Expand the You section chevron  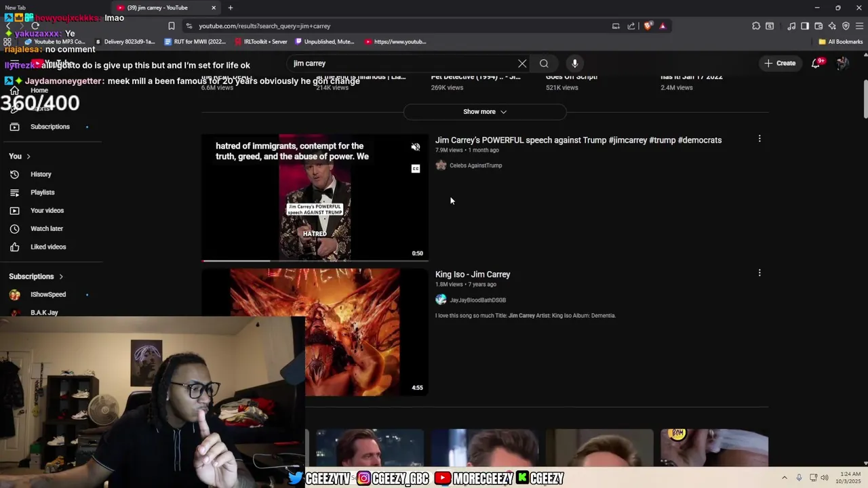click(x=28, y=157)
